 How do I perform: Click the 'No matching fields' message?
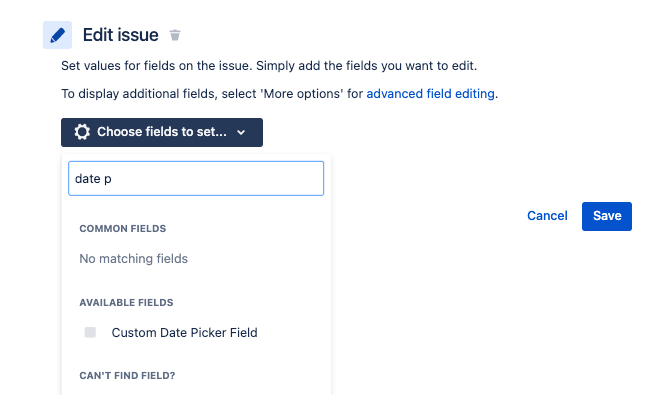click(133, 259)
